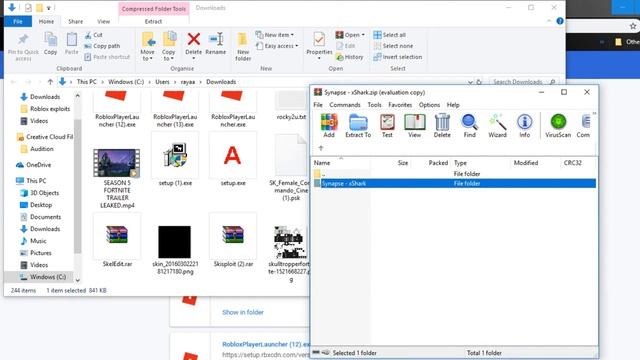Screen dimensions: 640x360
Task: Click the red Delete X in Explorer ribbon
Action: pos(193,40)
